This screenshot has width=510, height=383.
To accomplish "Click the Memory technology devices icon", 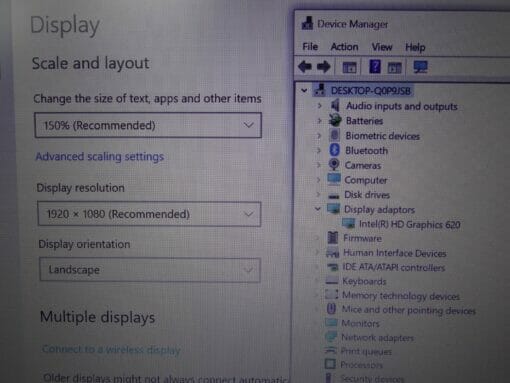I will (332, 294).
